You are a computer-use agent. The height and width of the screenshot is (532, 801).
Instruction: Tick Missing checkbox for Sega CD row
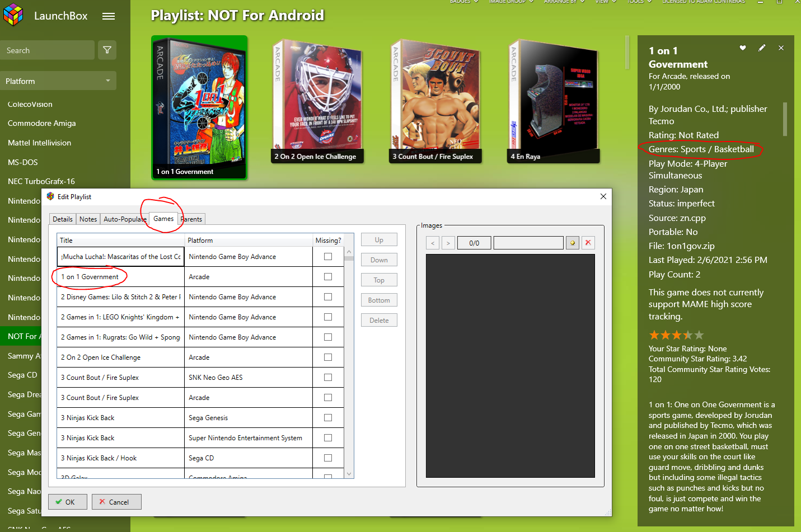(x=328, y=458)
